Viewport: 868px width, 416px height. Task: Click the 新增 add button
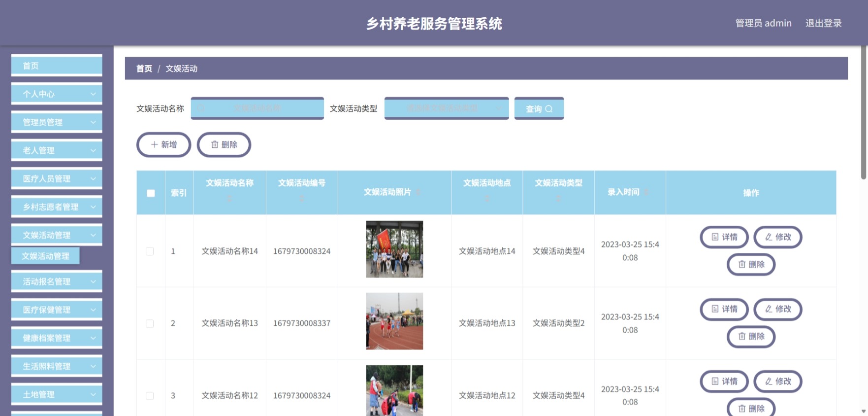pos(163,144)
